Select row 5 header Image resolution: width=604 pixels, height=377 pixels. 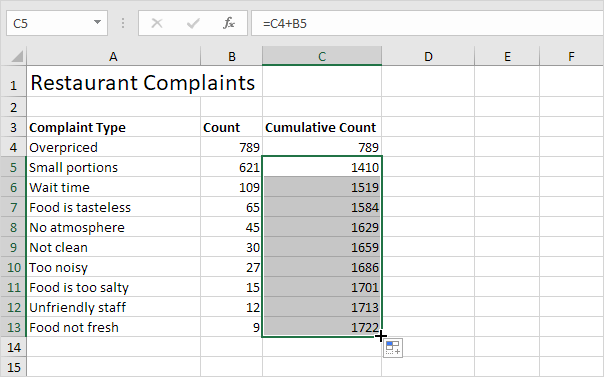tap(13, 167)
